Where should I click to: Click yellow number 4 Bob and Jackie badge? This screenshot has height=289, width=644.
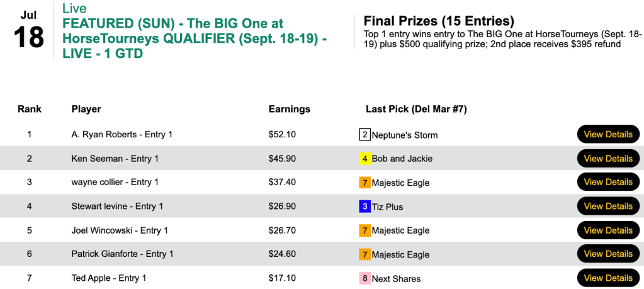click(x=364, y=159)
